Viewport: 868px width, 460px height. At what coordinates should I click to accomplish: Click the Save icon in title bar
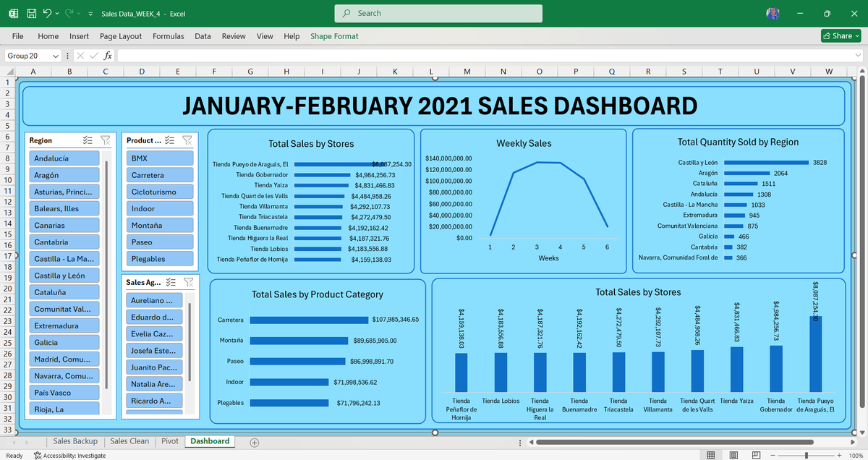[x=32, y=13]
